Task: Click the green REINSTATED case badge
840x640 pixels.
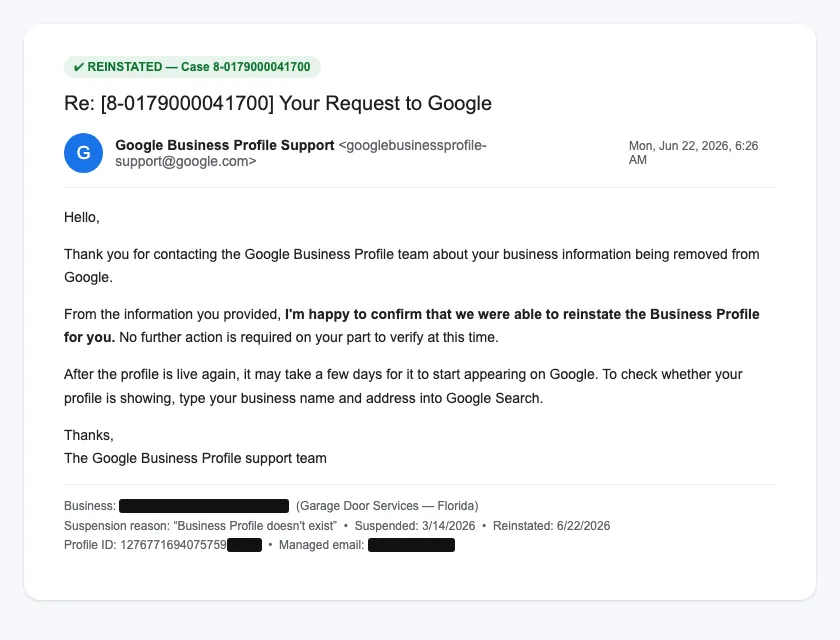Action: (x=192, y=67)
